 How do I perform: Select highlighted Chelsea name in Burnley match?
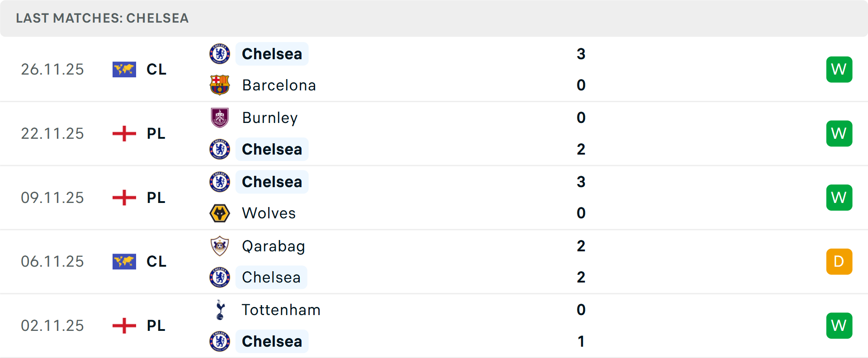(x=272, y=149)
